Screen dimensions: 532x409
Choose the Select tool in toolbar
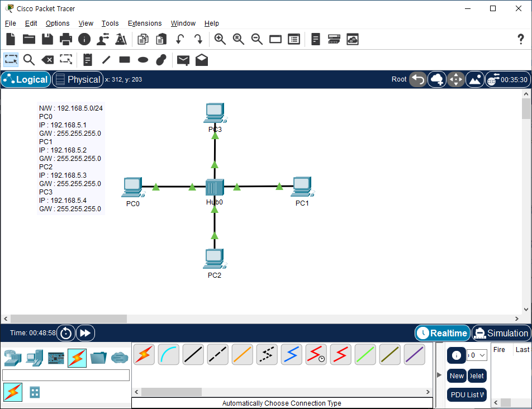11,60
